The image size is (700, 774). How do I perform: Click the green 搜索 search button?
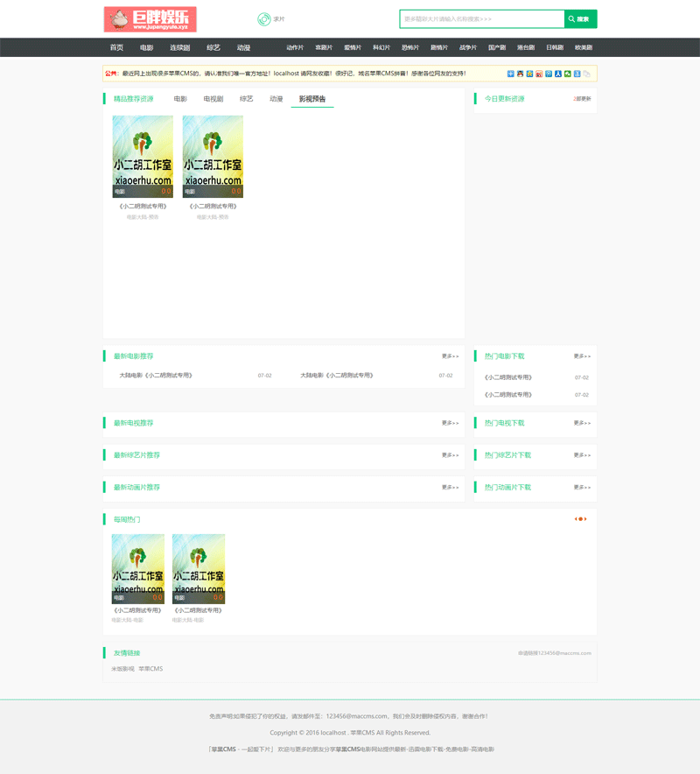(x=580, y=19)
